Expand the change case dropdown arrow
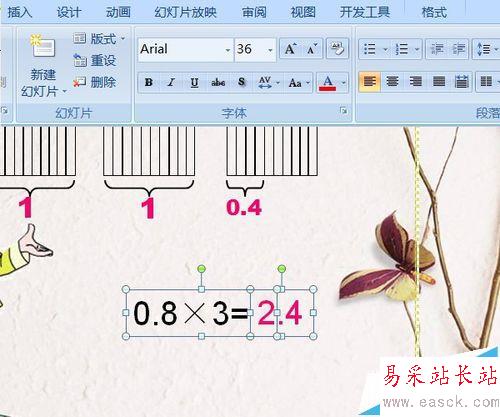This screenshot has height=417, width=500. click(308, 83)
